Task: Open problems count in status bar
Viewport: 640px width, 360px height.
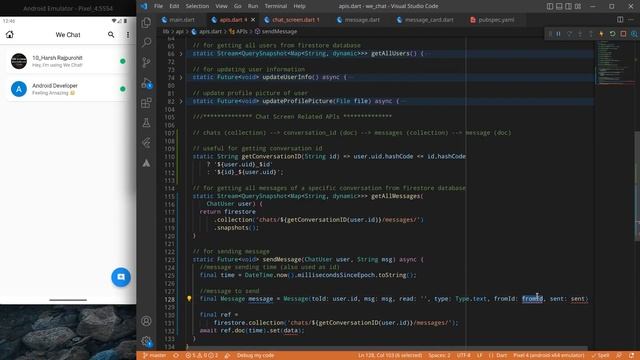Action: pos(202,356)
